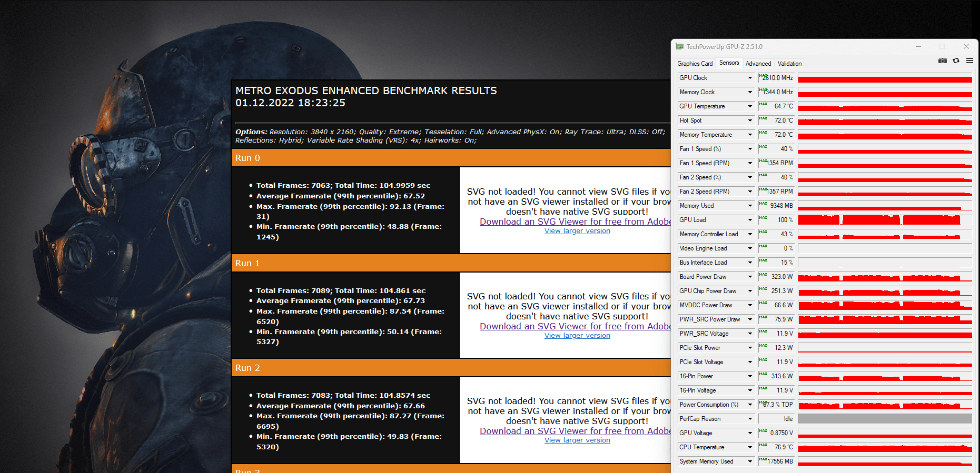Open the Validation tab
This screenshot has width=980, height=473.
point(789,64)
